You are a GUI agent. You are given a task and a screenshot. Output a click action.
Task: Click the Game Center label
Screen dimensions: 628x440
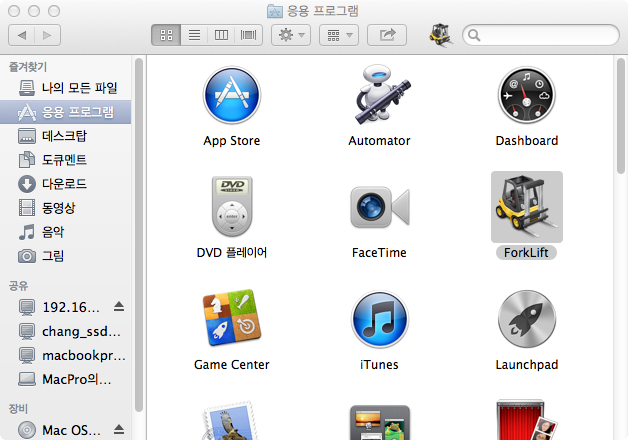click(231, 365)
